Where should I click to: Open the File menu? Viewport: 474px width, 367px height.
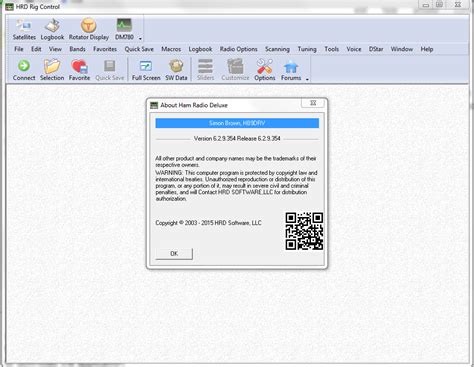click(x=19, y=49)
